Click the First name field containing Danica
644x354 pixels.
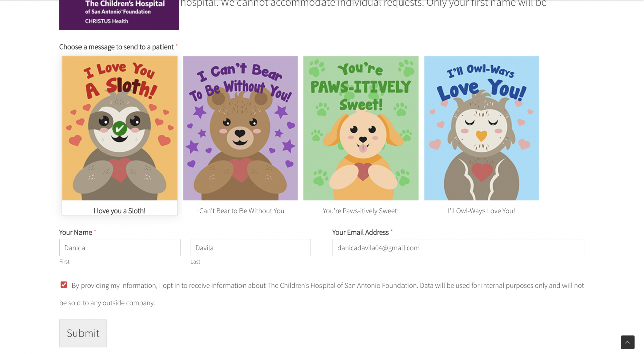point(120,248)
